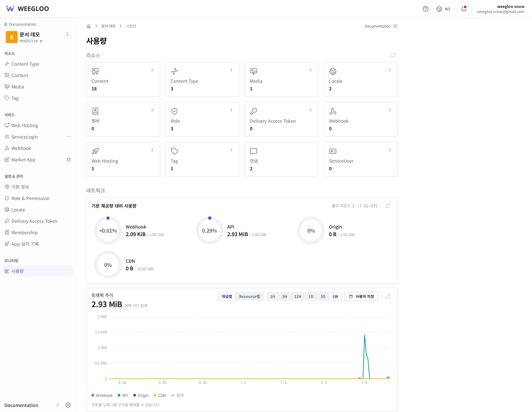Click the Web Hosting rocket card icon
The height and width of the screenshot is (412, 532).
point(95,151)
